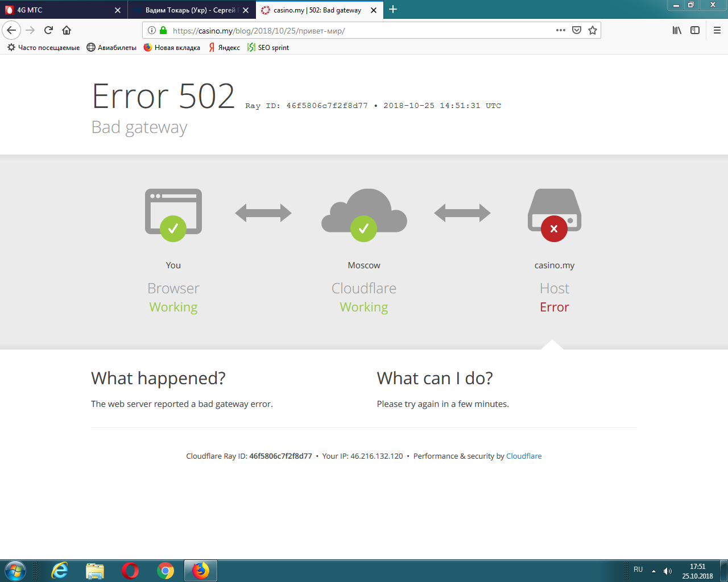Screen dimensions: 728x582
Task: Open the Library icon in toolbar
Action: tap(677, 30)
